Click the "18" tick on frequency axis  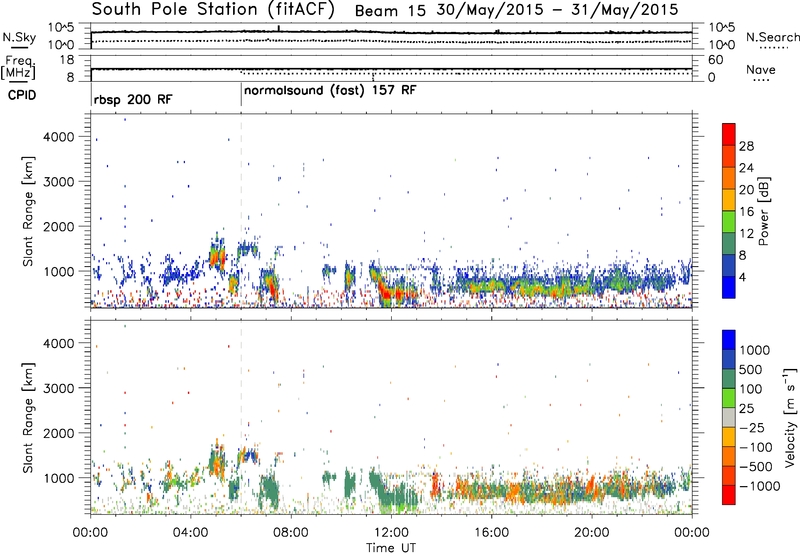[x=67, y=59]
